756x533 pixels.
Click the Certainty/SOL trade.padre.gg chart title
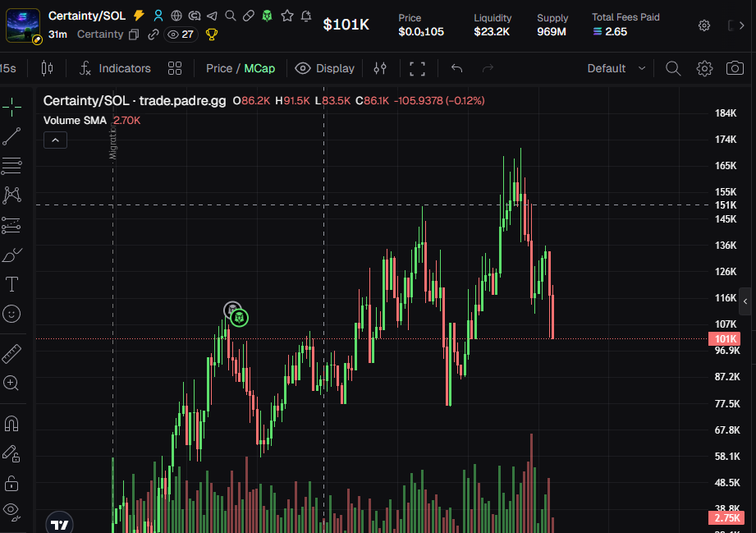coord(135,101)
